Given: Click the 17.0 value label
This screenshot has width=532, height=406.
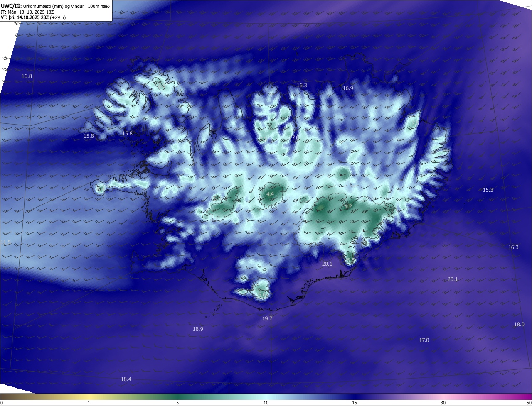Looking at the screenshot, I should (x=424, y=340).
